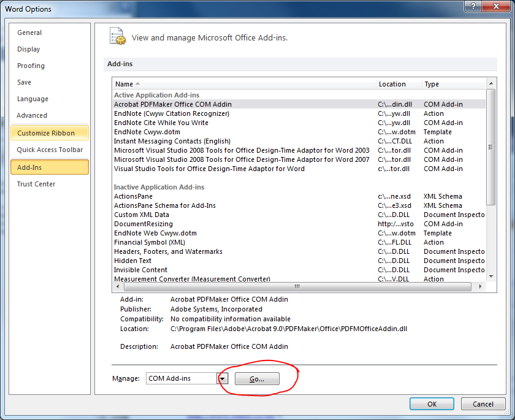Select EndNote Cite While You Write
The width and height of the screenshot is (515, 420).
(x=299, y=123)
